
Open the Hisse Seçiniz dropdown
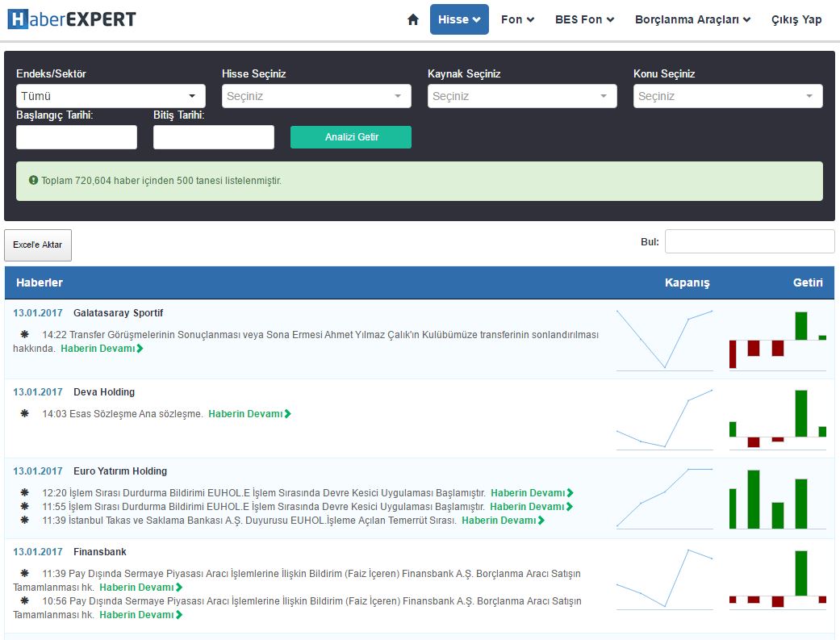316,96
